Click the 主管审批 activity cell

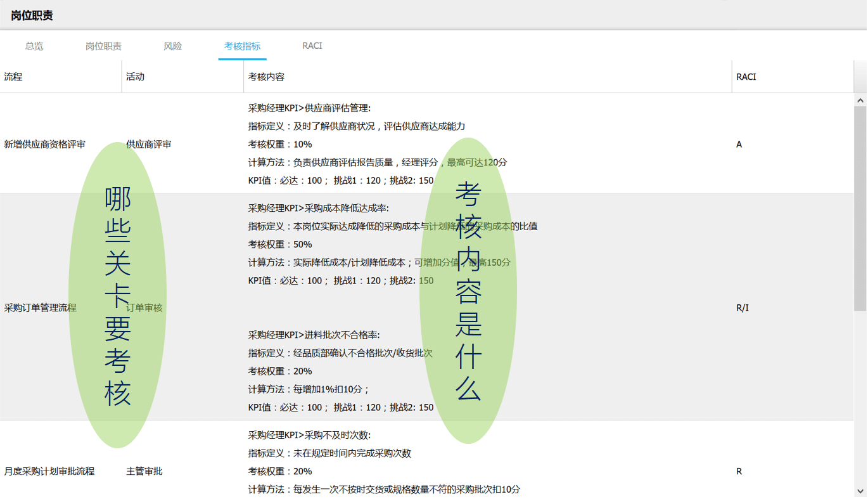[x=144, y=472]
